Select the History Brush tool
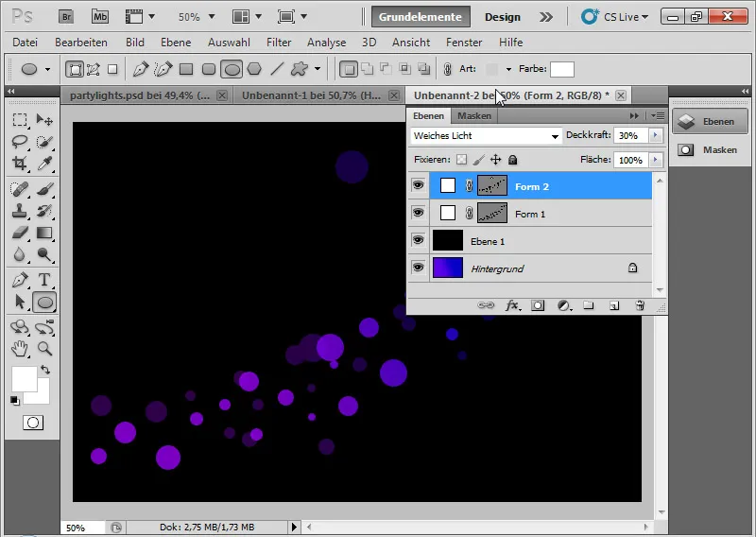Screen dimensions: 756x537 44,211
